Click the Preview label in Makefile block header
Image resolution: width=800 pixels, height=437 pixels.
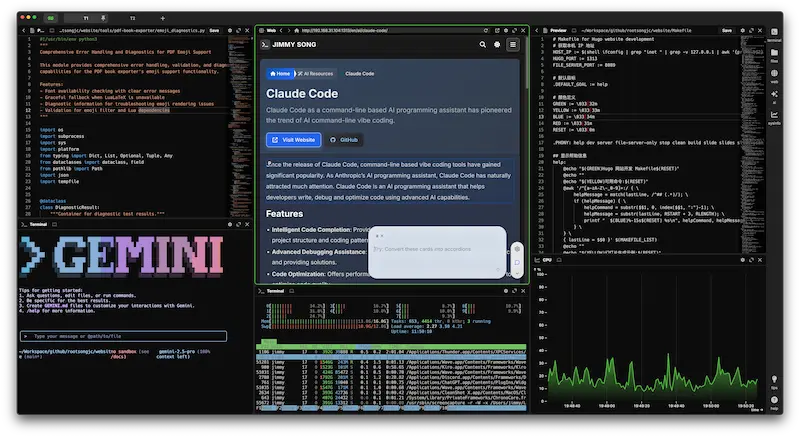tap(558, 31)
